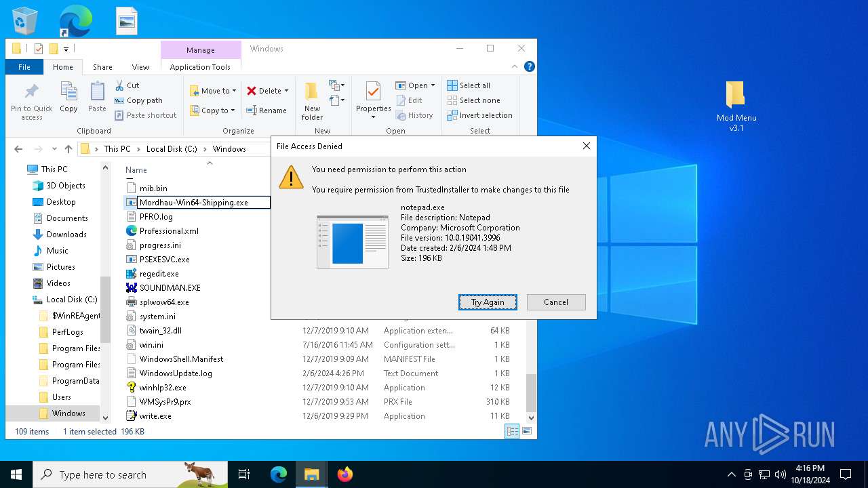
Task: Select PerfLogs folder in the tree
Action: (x=67, y=332)
